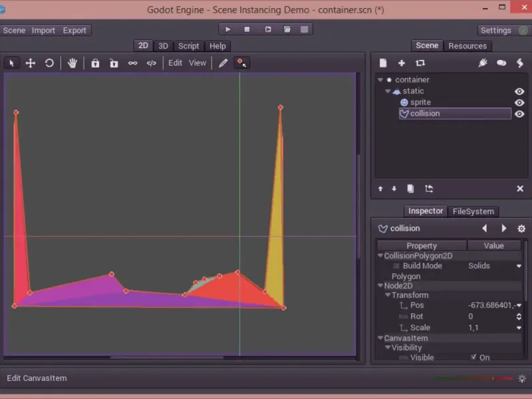Delete node with the X icon
Viewport: 532px width, 399px height.
(x=520, y=189)
